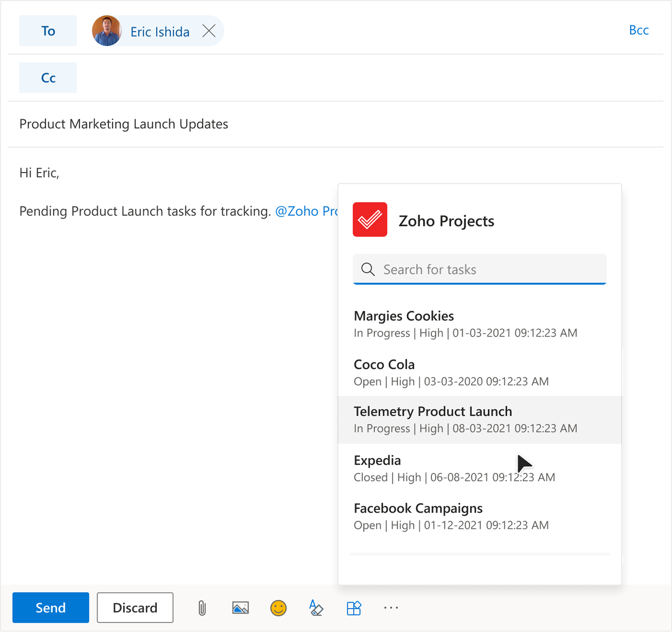Discard the email draft

135,608
